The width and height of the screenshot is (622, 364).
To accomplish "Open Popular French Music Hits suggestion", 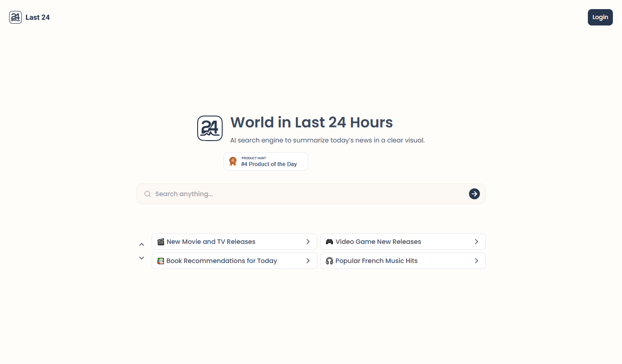I will (403, 261).
